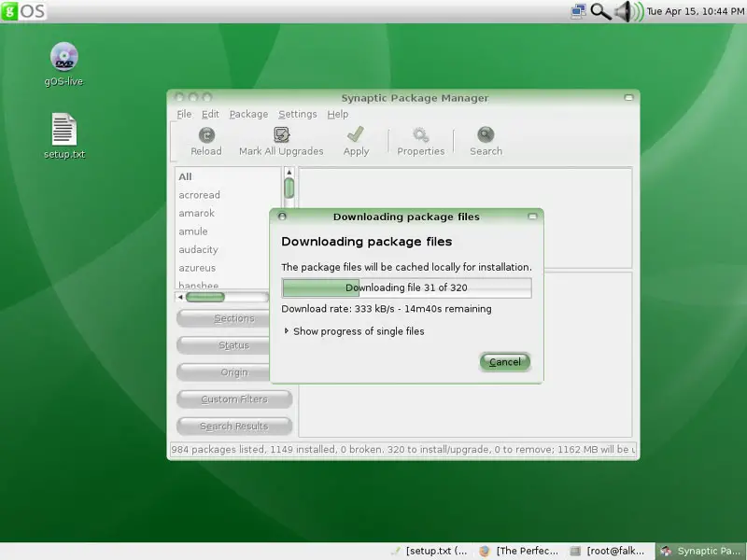This screenshot has width=747, height=560.
Task: Open the gOS menu logo
Action: click(x=24, y=11)
